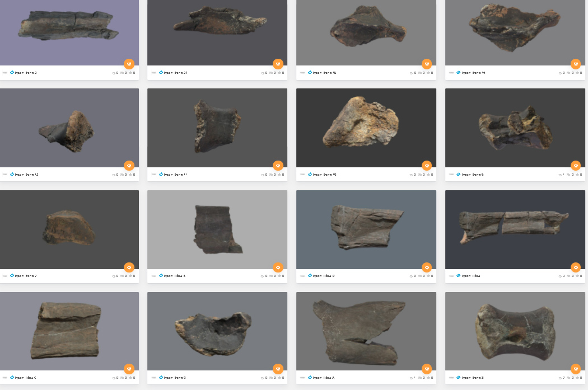588x390 pixels.
Task: Open the "tyson Bone 9" title link
Action: (174, 378)
